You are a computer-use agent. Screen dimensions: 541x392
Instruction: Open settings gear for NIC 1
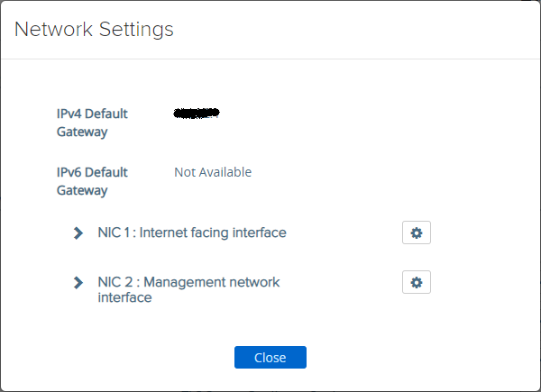point(417,233)
